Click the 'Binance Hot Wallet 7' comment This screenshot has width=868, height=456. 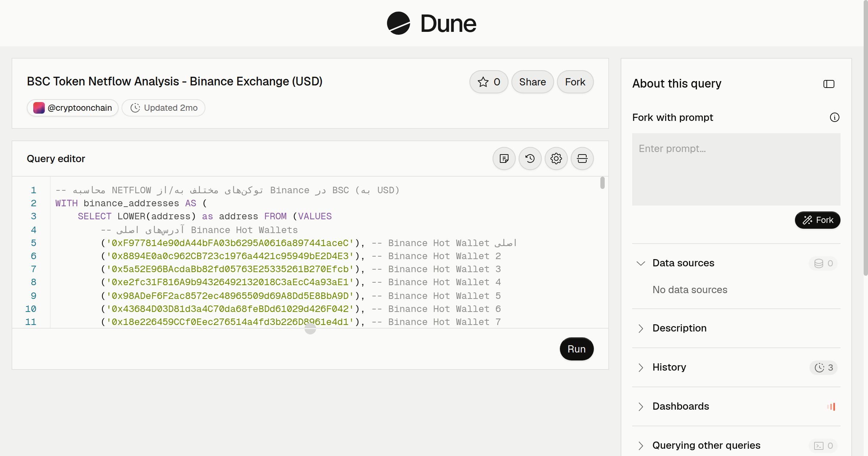click(444, 322)
